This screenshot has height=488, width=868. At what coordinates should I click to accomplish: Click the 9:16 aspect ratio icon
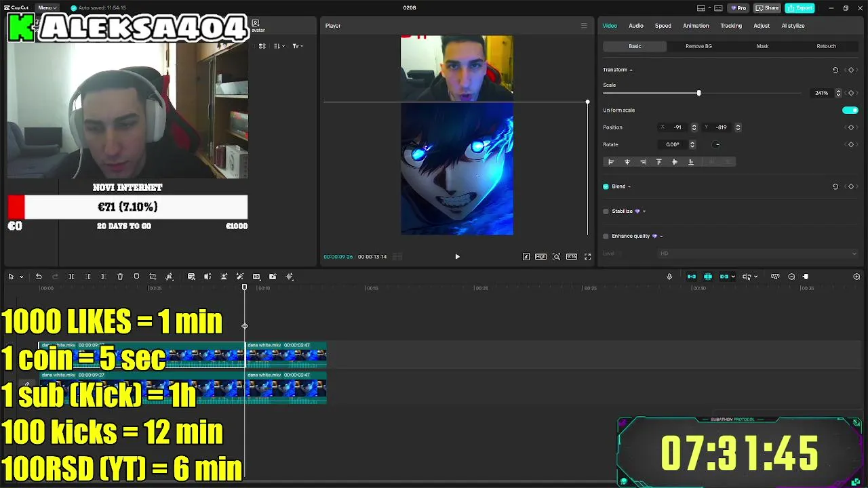[x=572, y=257]
